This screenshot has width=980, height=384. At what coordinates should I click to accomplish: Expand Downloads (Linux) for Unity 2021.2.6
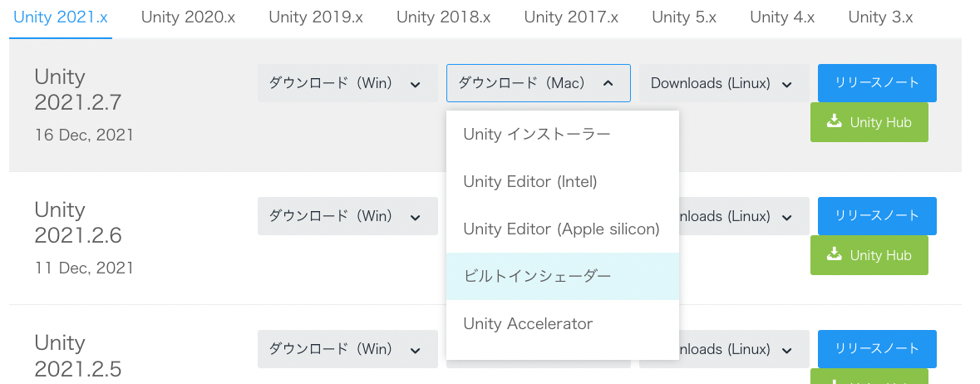point(744,216)
